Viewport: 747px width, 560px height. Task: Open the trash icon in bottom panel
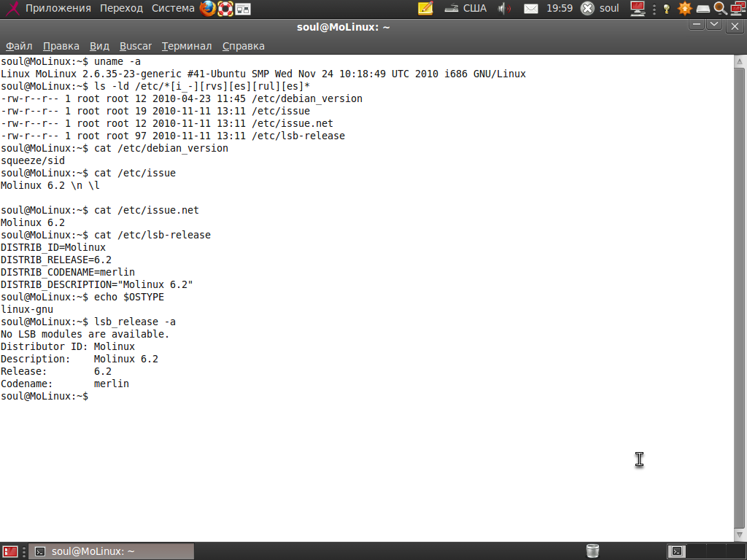pos(592,551)
